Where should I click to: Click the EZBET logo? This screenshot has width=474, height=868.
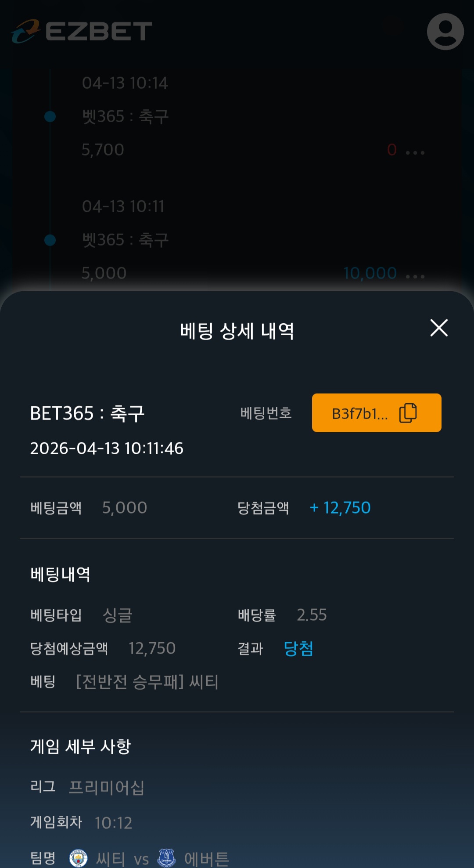click(82, 31)
